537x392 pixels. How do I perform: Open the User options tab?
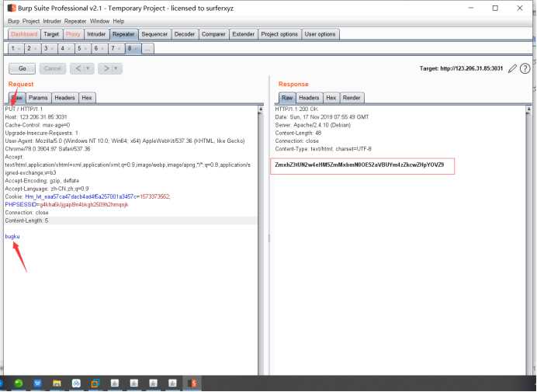coord(320,34)
